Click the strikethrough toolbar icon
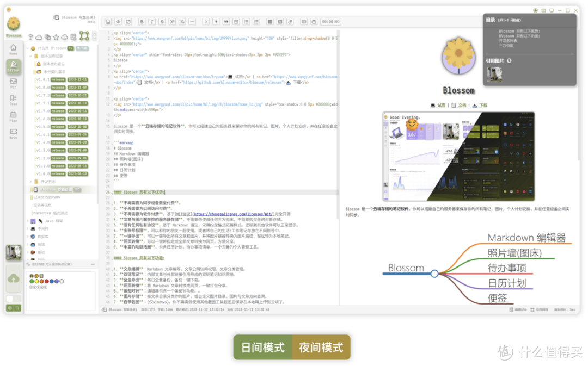 click(x=162, y=22)
